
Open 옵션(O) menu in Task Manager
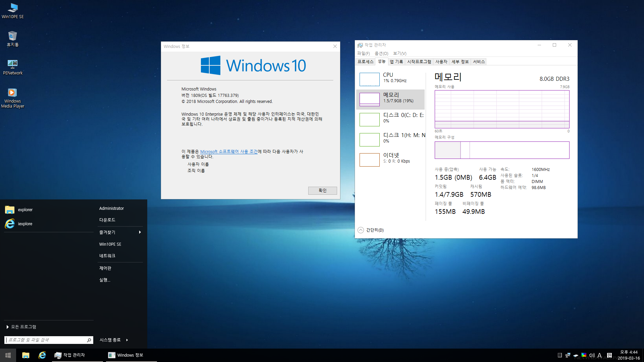pyautogui.click(x=381, y=54)
